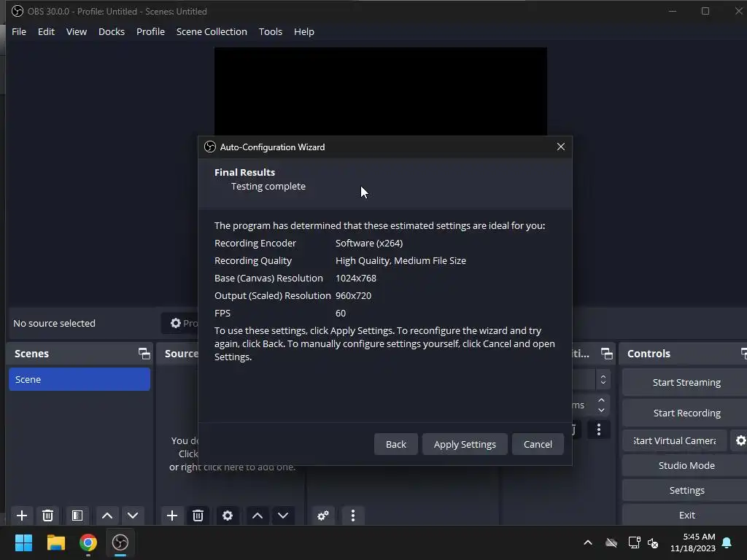This screenshot has width=747, height=560.
Task: Click Exit in Controls dock
Action: click(686, 515)
